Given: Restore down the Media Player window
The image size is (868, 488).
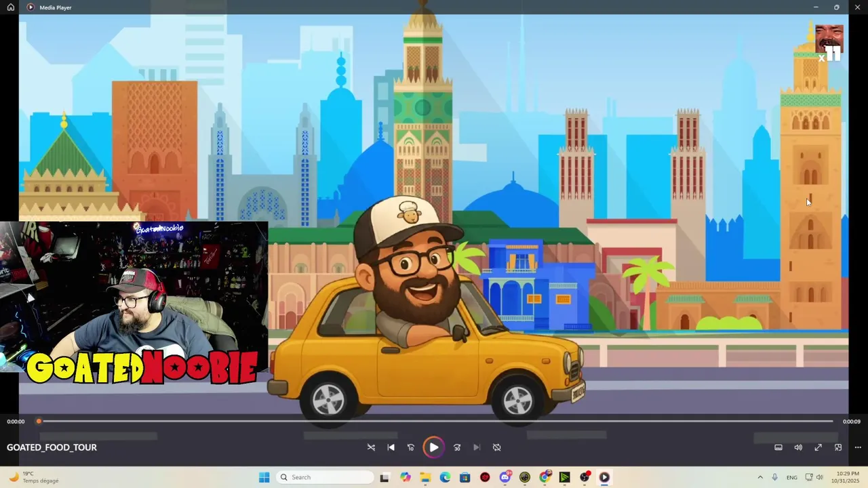Looking at the screenshot, I should pos(836,7).
